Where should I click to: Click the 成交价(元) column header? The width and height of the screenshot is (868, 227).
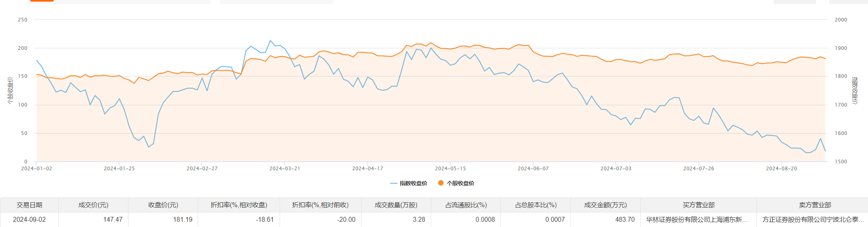point(93,205)
